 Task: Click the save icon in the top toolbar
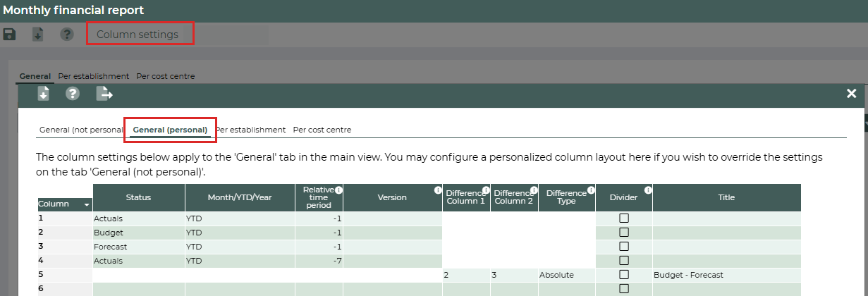(10, 35)
